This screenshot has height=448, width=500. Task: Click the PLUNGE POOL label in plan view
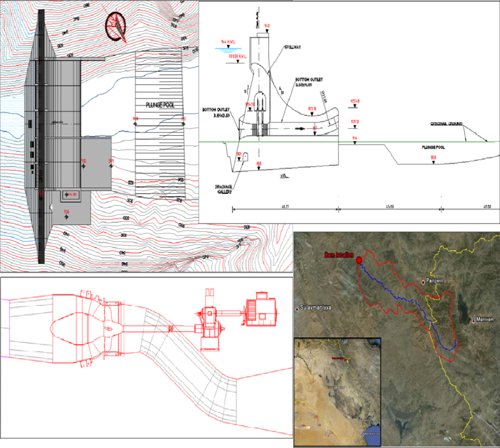tap(159, 105)
